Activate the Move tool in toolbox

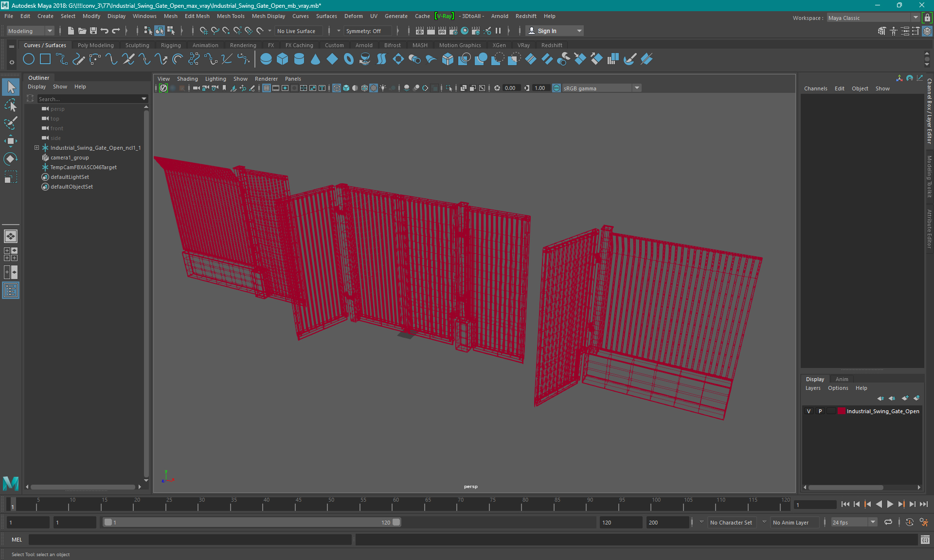click(x=11, y=141)
